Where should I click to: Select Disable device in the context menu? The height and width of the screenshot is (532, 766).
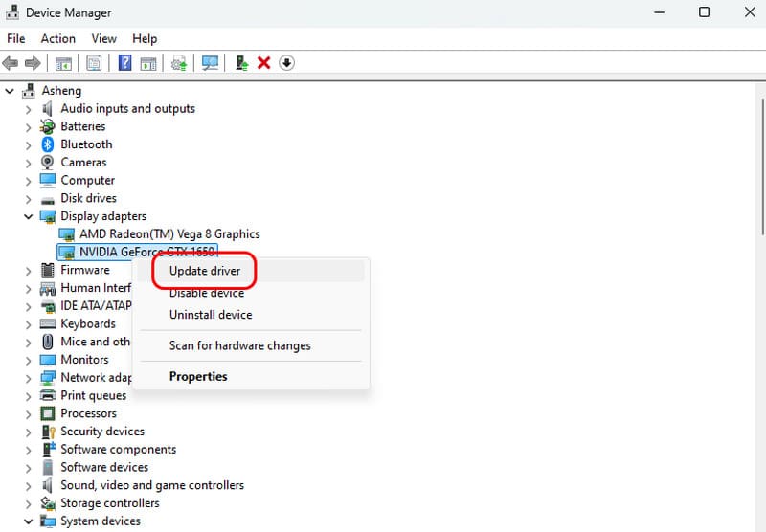(207, 294)
